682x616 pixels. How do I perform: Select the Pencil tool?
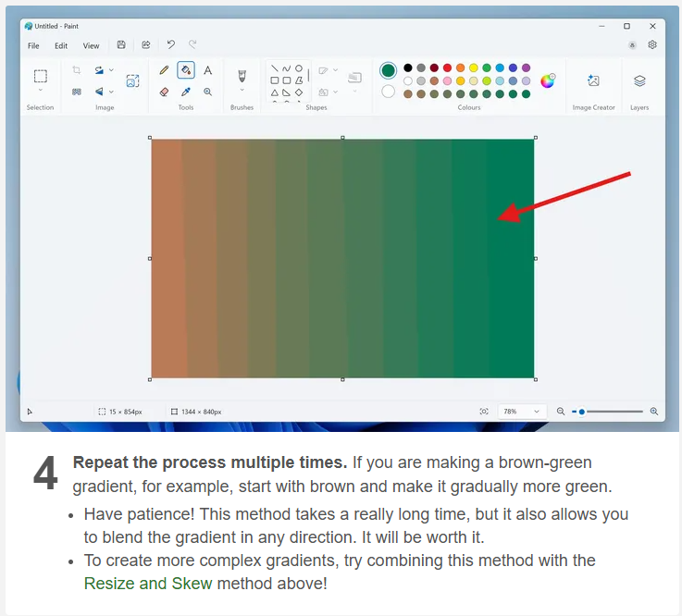pos(164,70)
